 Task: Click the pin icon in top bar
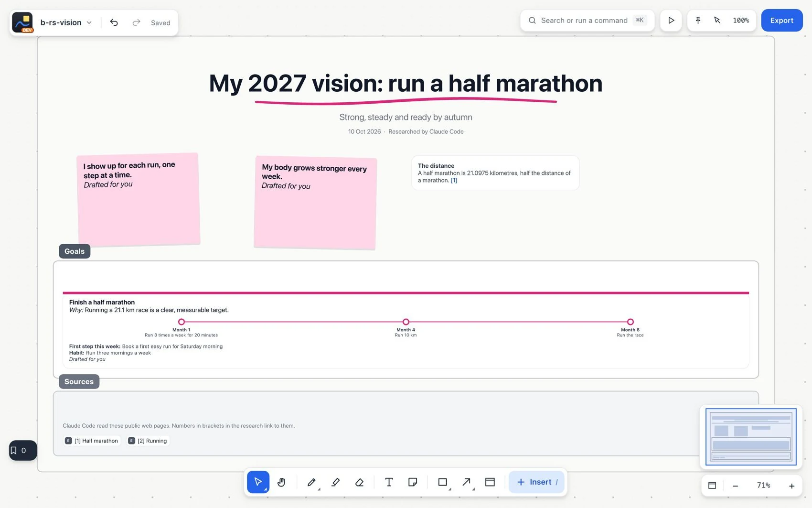[x=698, y=21]
